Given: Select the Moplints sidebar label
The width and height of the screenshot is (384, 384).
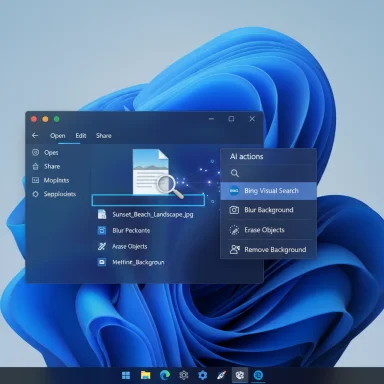Looking at the screenshot, I should 56,180.
